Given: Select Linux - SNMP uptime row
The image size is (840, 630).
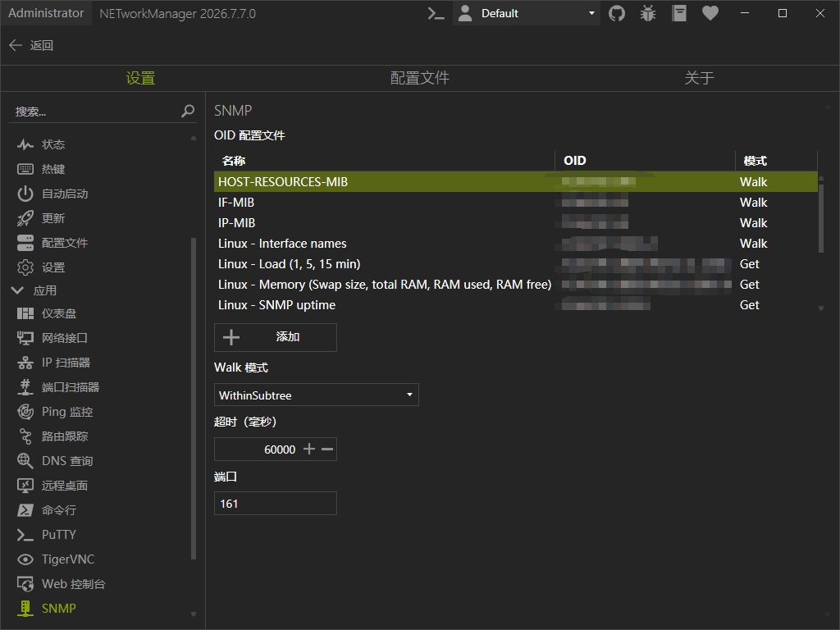Looking at the screenshot, I should tap(515, 305).
